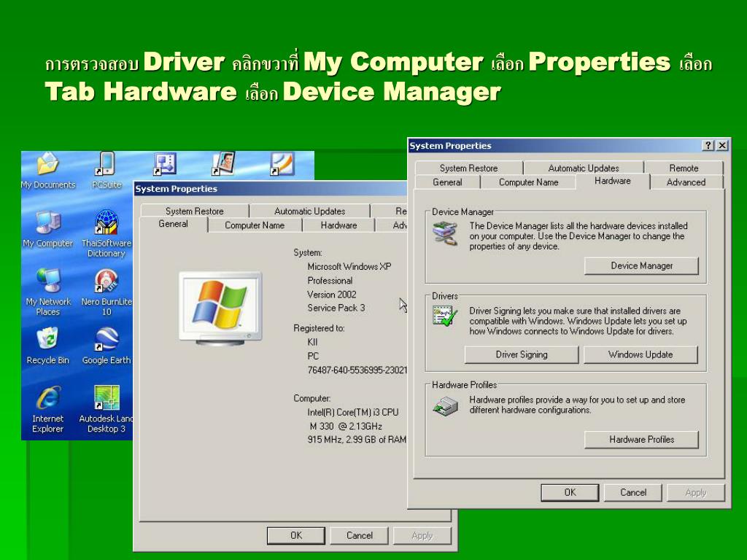Click the "M 330 @ 2.13GHz" line
Screen dimensions: 747x560
point(346,426)
